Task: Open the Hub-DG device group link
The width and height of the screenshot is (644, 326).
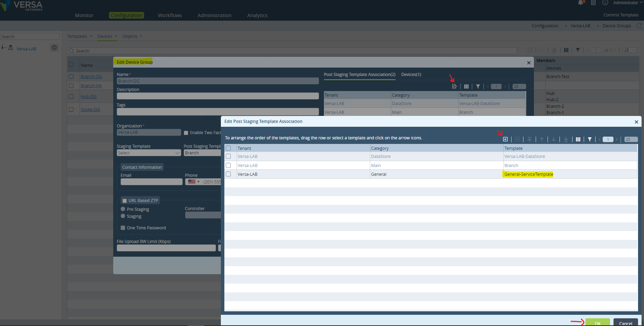Action: point(88,97)
